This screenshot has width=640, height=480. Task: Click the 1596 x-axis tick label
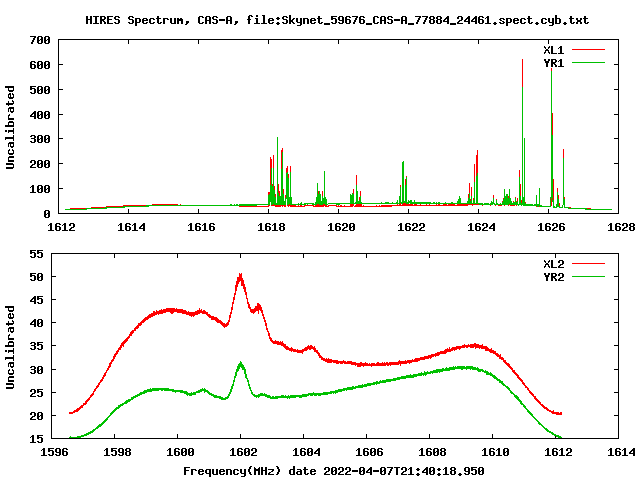[x=54, y=452]
